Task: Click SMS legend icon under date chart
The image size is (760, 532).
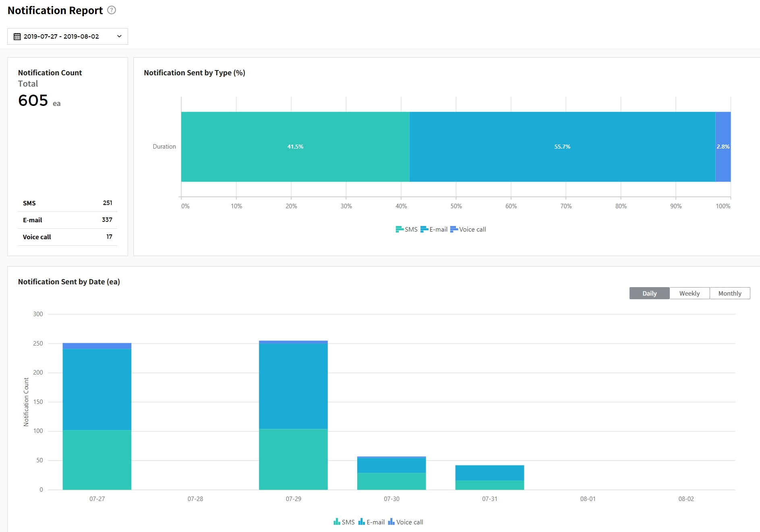Action: pos(337,522)
